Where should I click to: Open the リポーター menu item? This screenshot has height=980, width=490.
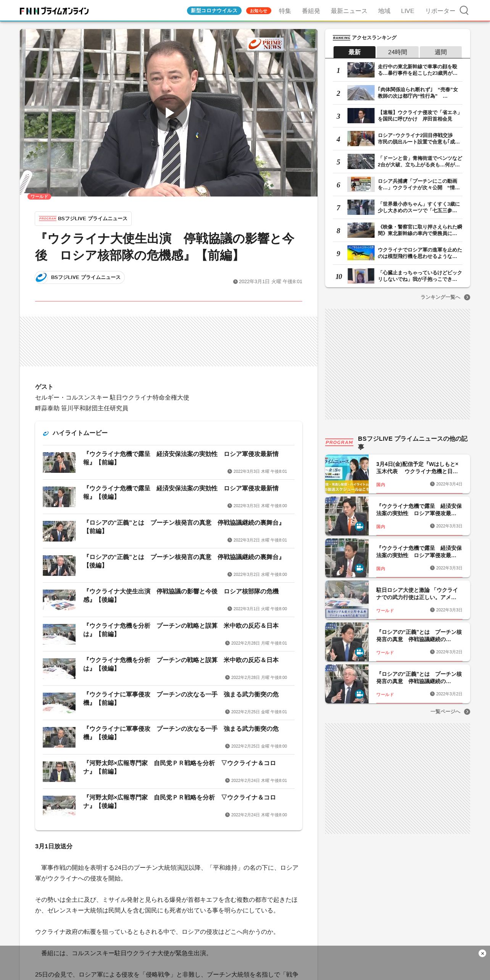tap(440, 11)
